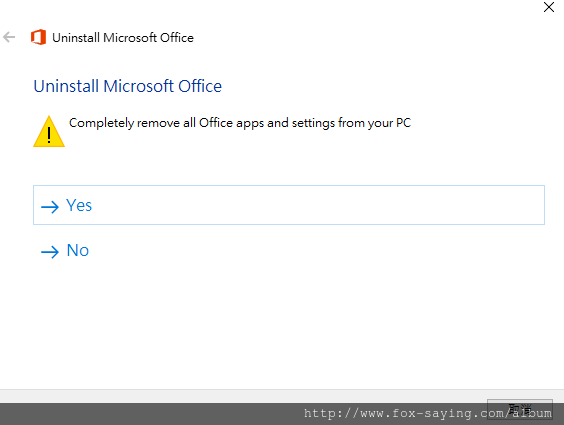Click the arrow icon beside Yes
Image resolution: width=564 pixels, height=425 pixels.
50,207
